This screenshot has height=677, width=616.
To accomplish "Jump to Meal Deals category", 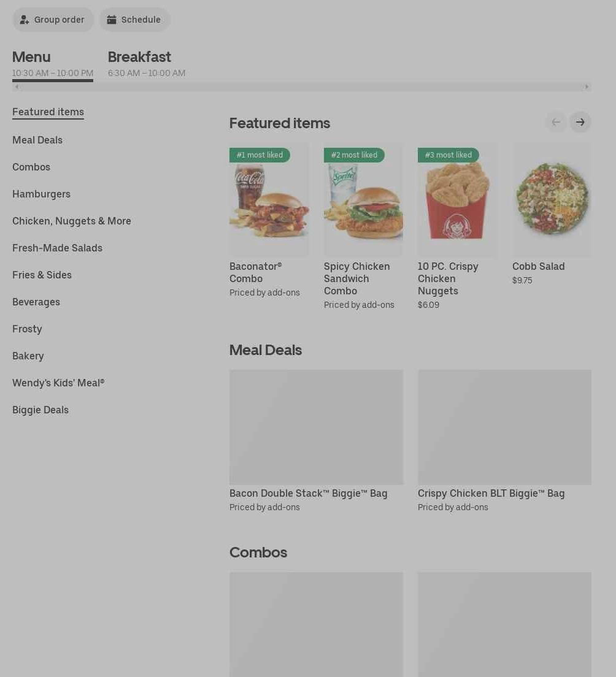I will [x=37, y=140].
